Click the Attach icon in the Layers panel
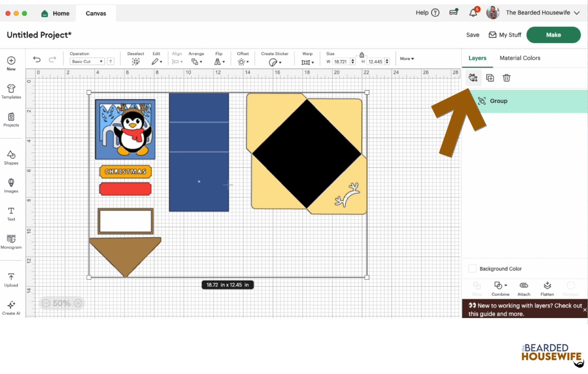This screenshot has width=588, height=374. point(524,288)
